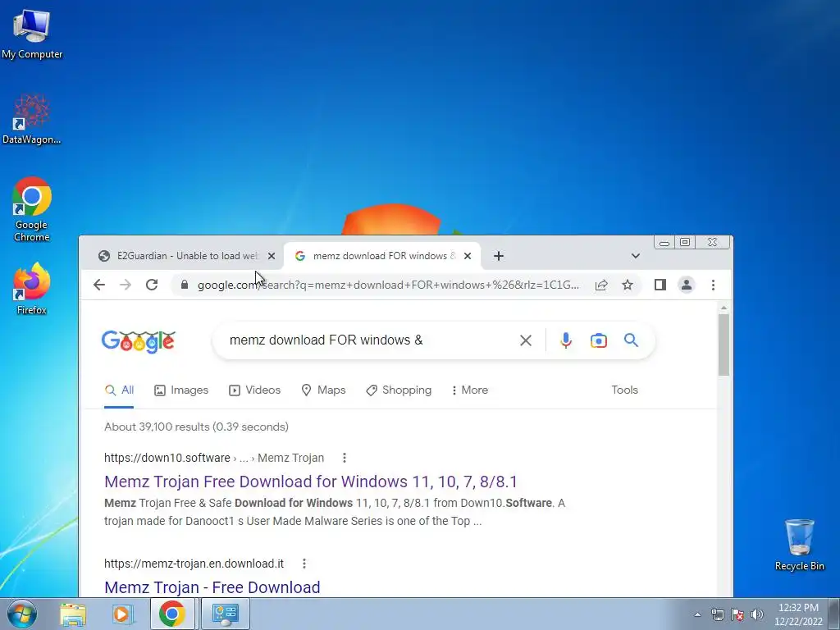Screen dimensions: 840x630
Task: Click the network tray icon
Action: 717,614
